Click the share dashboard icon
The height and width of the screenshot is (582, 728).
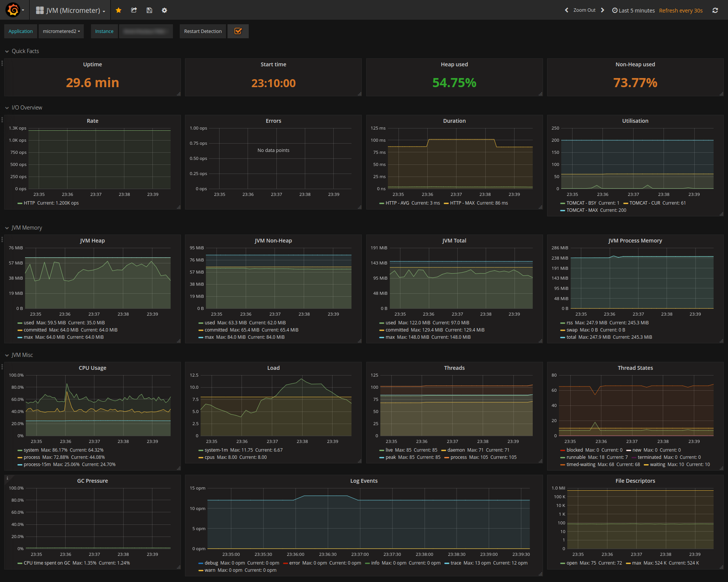(x=134, y=10)
